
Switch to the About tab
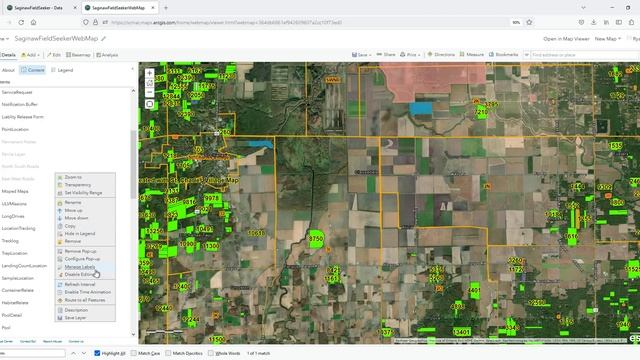(x=8, y=70)
